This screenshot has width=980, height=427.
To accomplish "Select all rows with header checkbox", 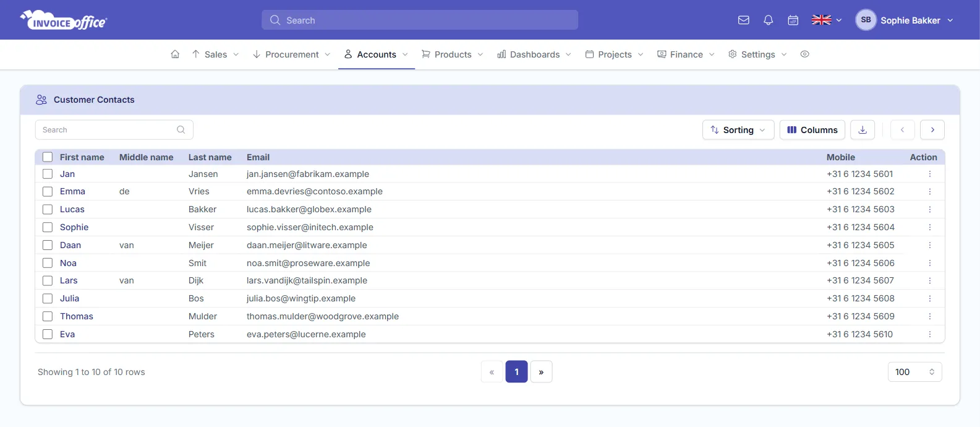I will click(48, 157).
